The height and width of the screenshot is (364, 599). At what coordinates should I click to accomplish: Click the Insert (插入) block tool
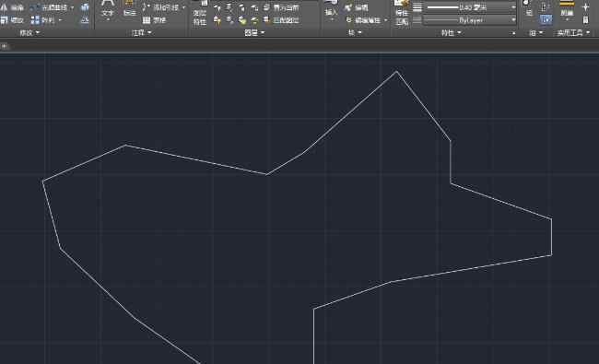331,7
